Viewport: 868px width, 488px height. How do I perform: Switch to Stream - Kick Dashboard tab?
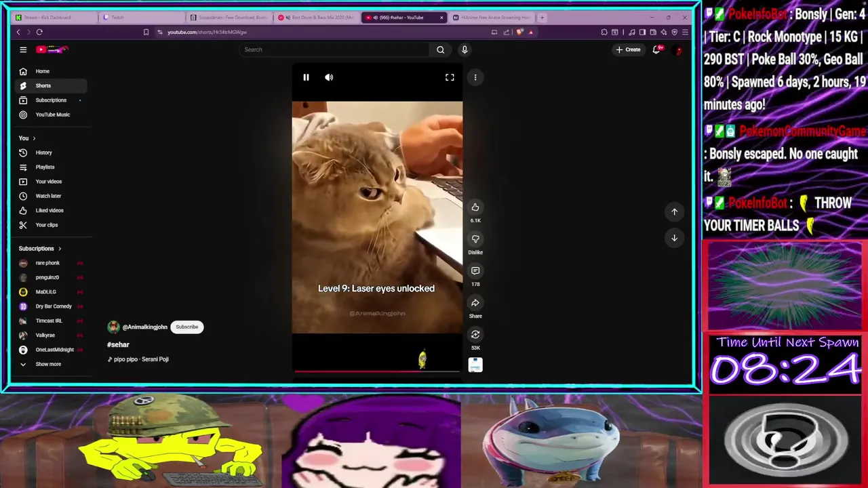point(54,18)
